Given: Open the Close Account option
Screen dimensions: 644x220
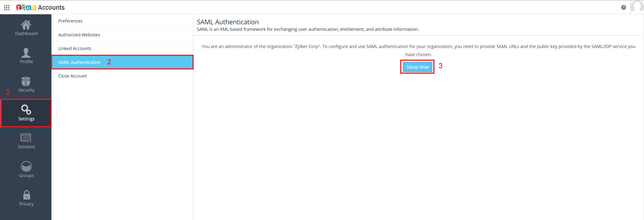Looking at the screenshot, I should point(72,76).
